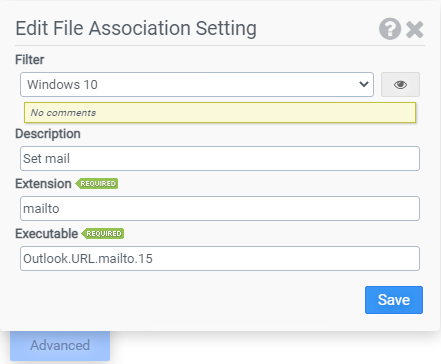Save the file association setting

coord(394,300)
